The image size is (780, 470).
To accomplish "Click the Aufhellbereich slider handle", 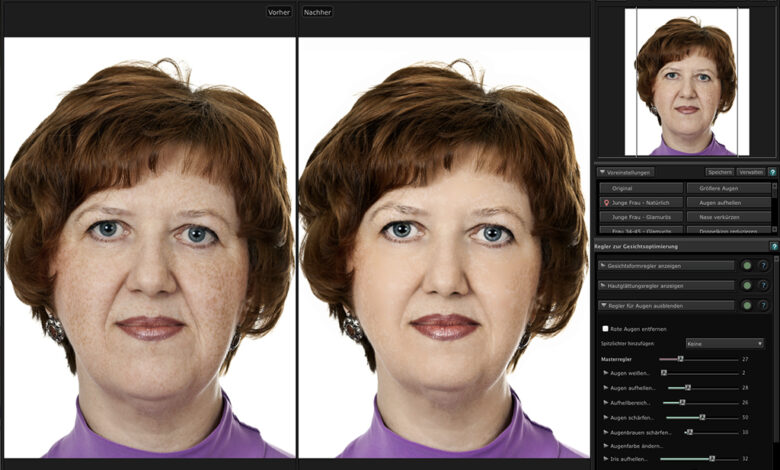I will [682, 402].
